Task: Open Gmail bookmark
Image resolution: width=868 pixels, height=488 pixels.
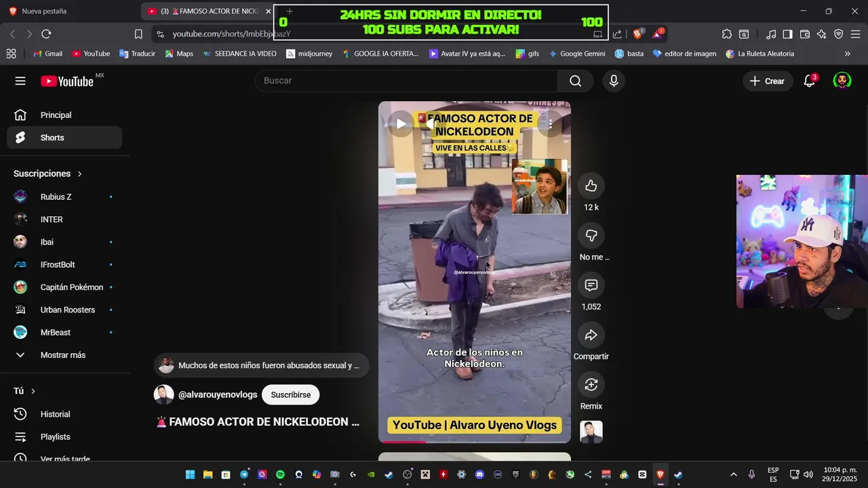Action: click(47, 54)
